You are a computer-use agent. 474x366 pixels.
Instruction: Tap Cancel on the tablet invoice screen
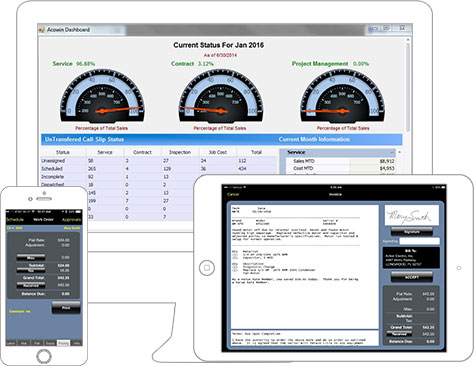point(233,194)
